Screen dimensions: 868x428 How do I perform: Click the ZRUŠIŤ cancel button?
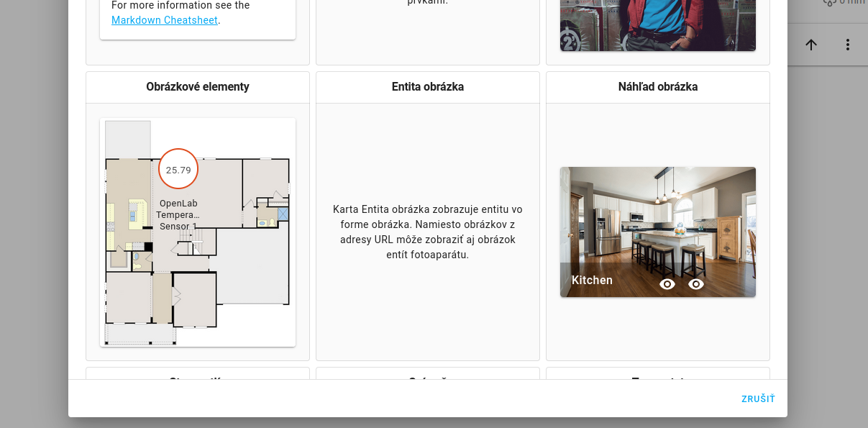click(x=759, y=399)
